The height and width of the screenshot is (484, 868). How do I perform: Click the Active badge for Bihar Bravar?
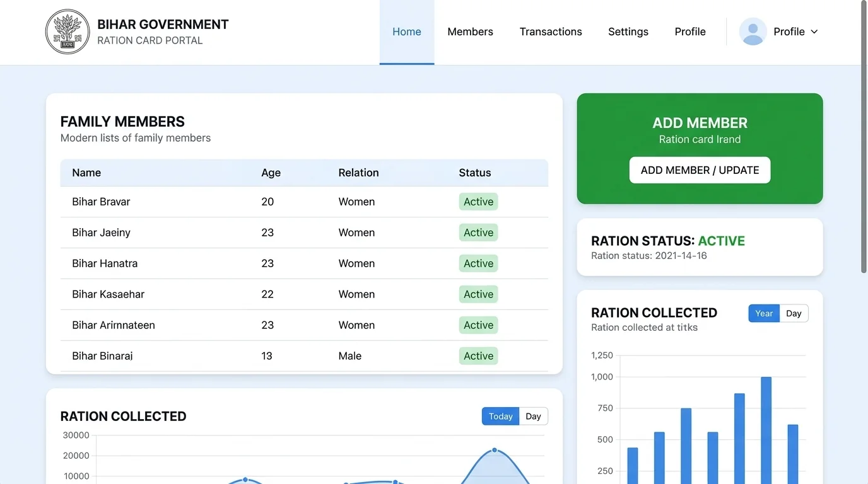(x=478, y=202)
